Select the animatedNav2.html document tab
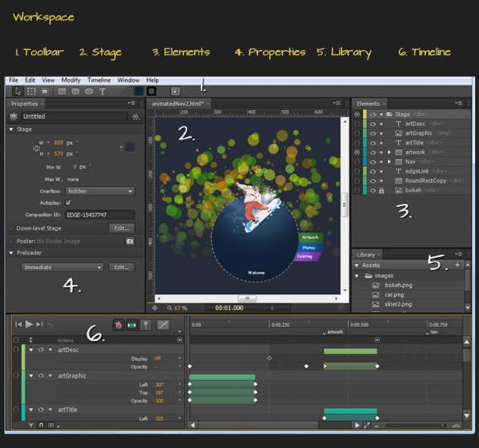Screen dimensions: 479x448 click(178, 104)
